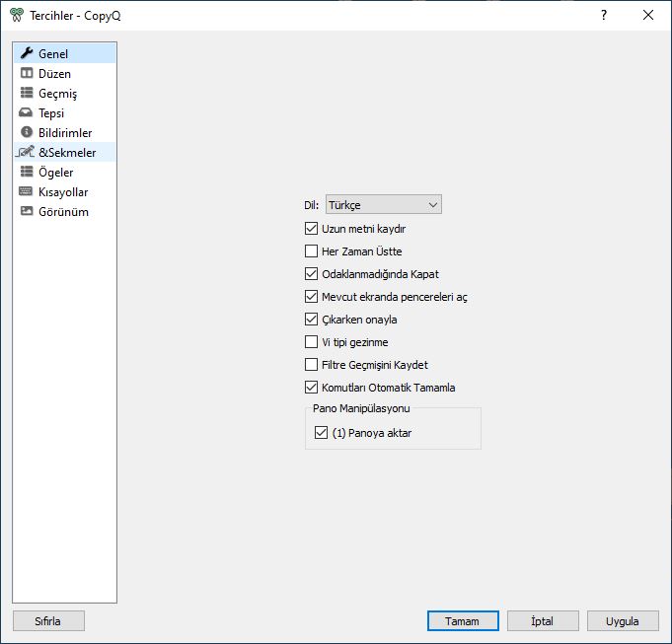Click the list icon beside Ögeler
Screen dimensions: 672x644
(x=27, y=172)
